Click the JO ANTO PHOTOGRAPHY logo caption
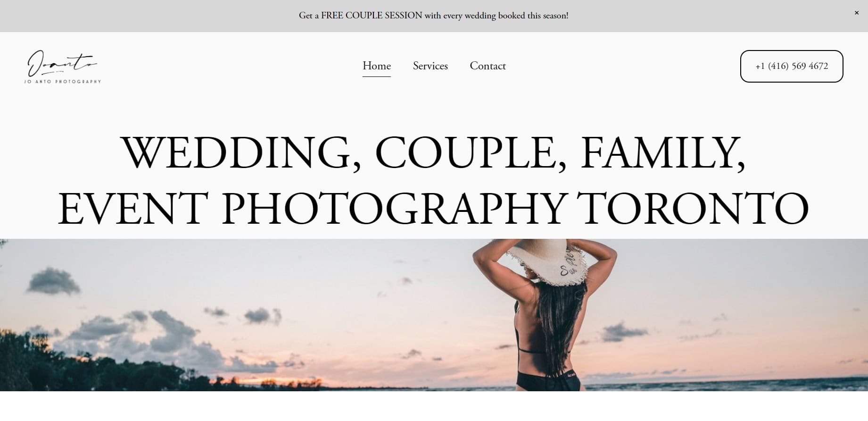This screenshot has width=868, height=421. click(x=63, y=82)
